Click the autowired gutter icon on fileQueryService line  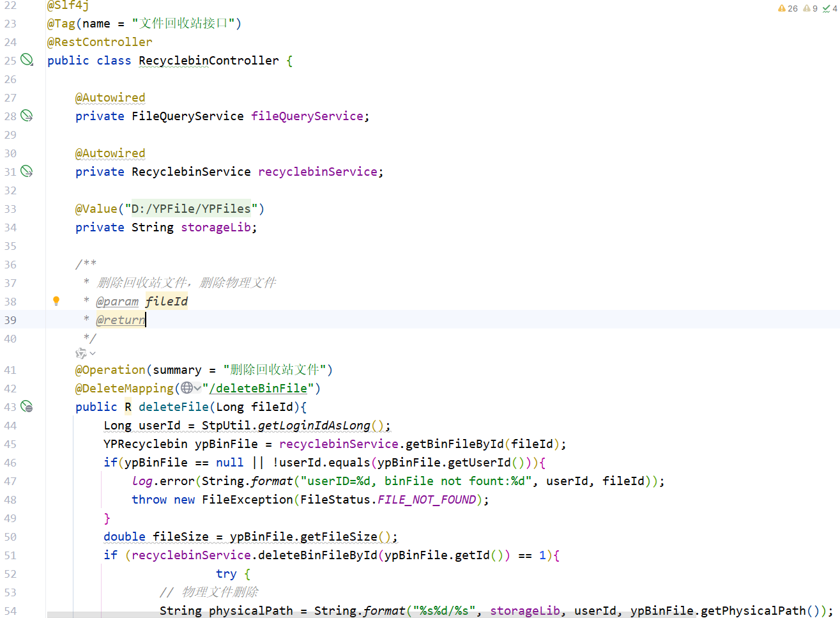point(27,116)
